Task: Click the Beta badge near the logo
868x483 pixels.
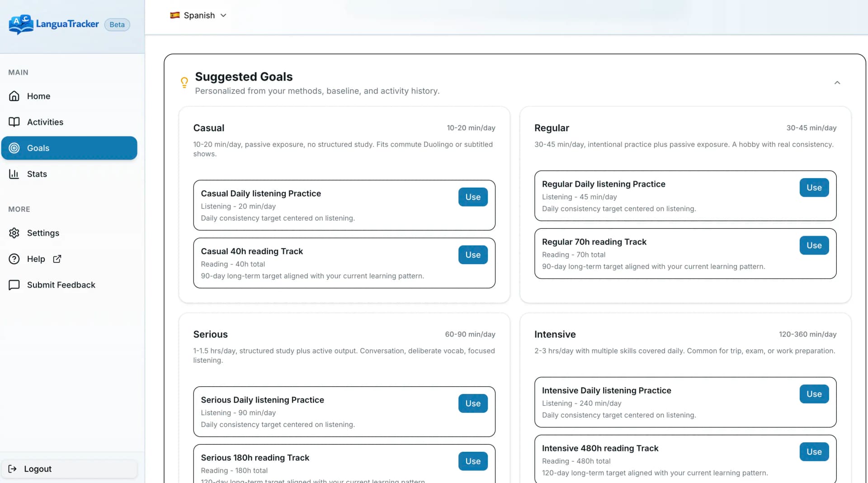Action: [117, 24]
